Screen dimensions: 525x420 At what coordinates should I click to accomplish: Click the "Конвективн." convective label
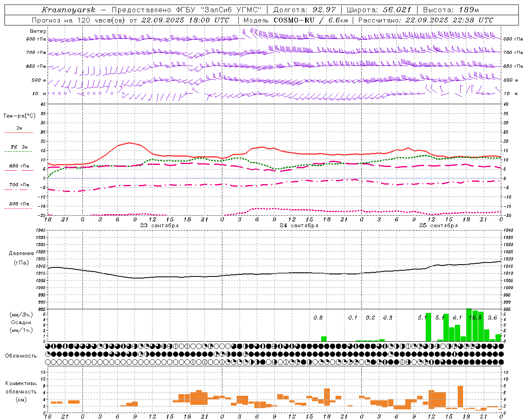tap(21, 383)
